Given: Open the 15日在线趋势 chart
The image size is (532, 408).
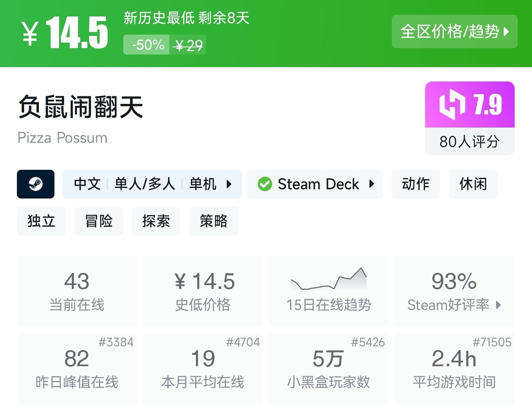Looking at the screenshot, I should pos(328,291).
